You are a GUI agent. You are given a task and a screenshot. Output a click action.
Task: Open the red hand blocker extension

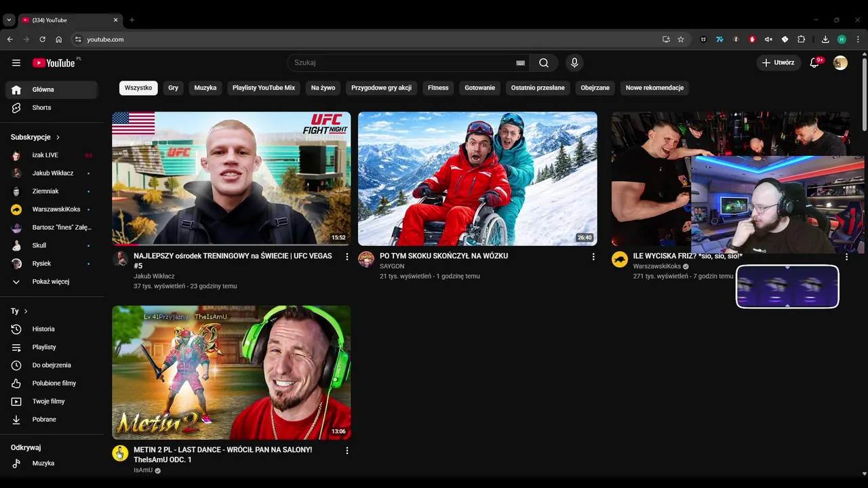[752, 39]
